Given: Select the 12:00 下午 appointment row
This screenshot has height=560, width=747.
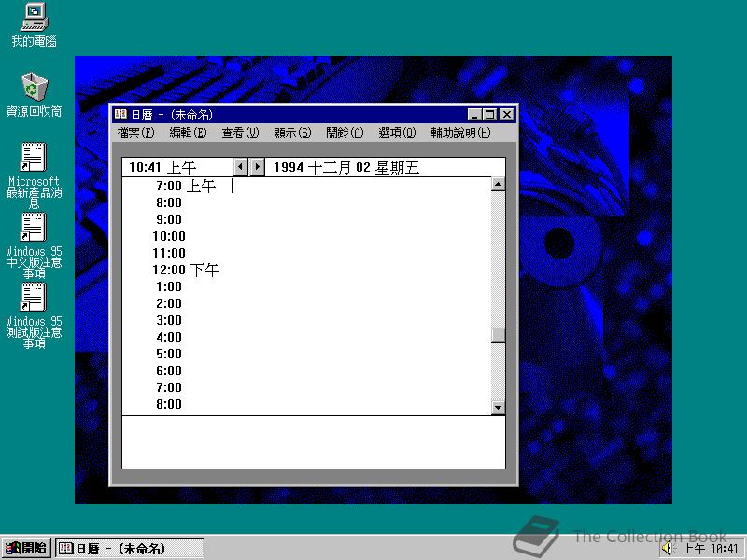Looking at the screenshot, I should (x=306, y=270).
